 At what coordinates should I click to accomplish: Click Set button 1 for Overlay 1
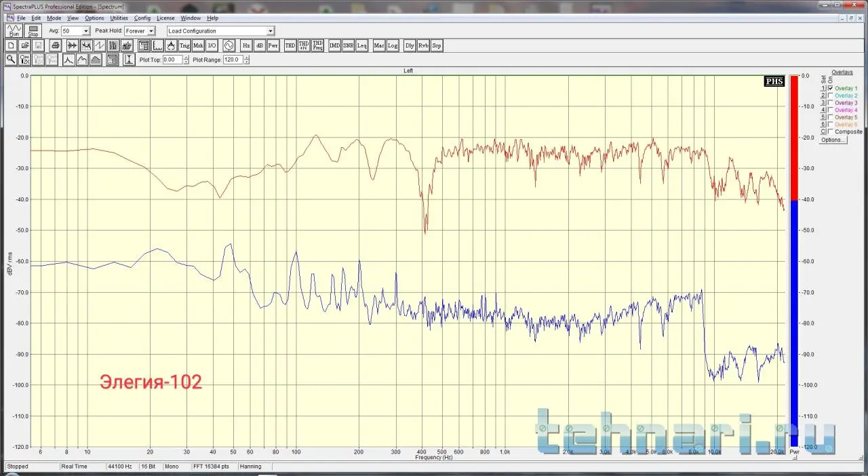[823, 88]
